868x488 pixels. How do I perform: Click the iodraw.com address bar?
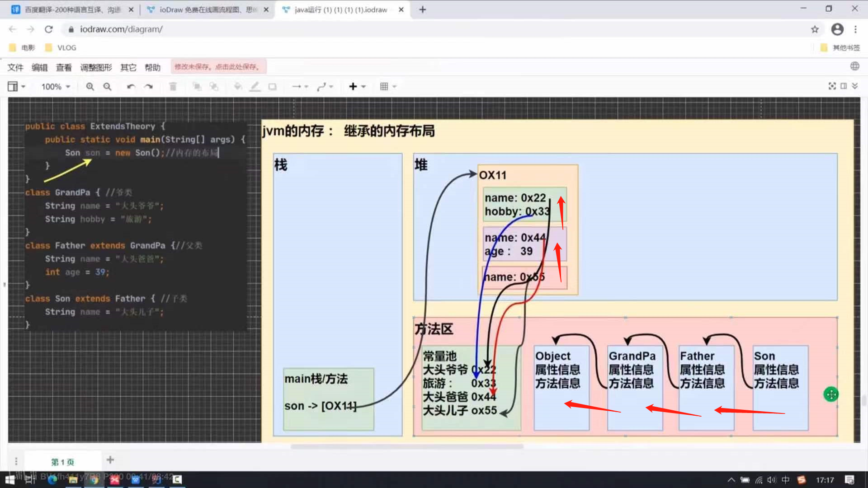(434, 29)
